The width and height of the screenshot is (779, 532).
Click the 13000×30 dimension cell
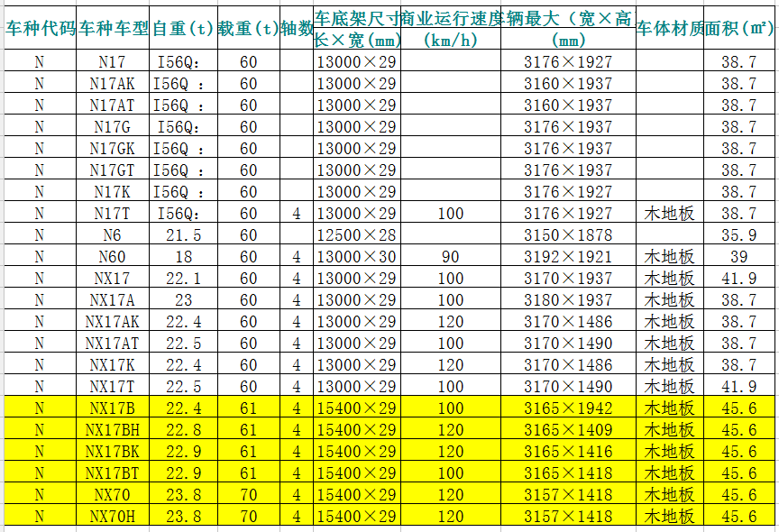(x=356, y=257)
